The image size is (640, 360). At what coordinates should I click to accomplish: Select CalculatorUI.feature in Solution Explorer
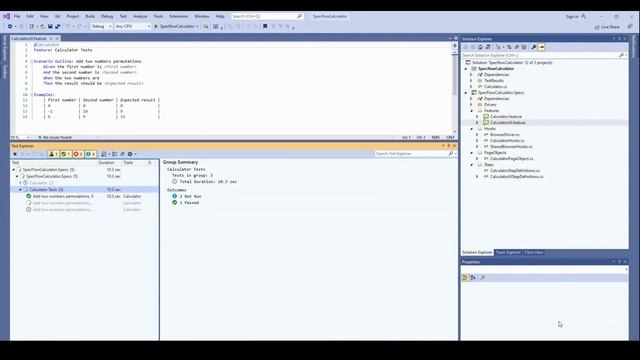click(507, 122)
